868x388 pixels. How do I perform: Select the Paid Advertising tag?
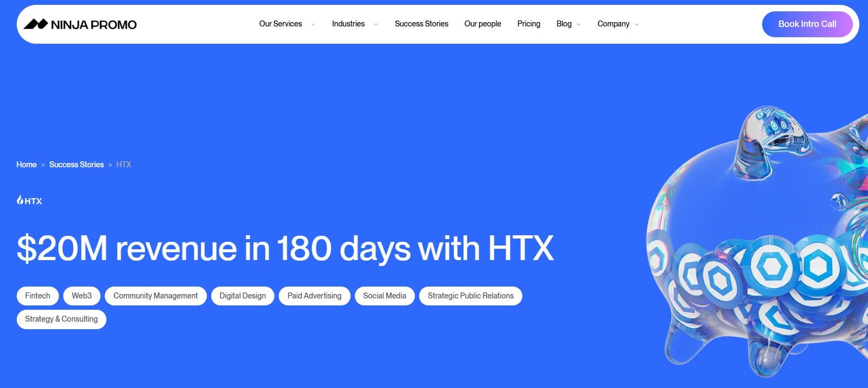click(x=314, y=296)
